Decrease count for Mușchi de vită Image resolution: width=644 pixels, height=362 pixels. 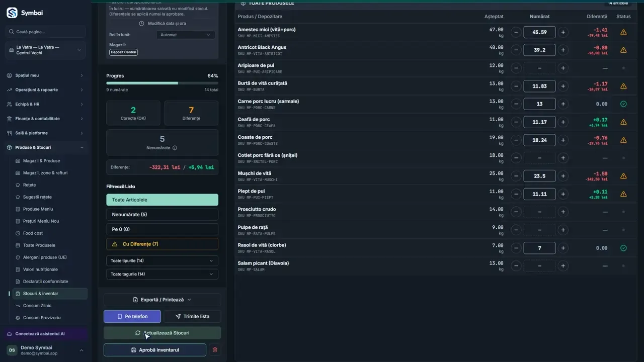516,176
